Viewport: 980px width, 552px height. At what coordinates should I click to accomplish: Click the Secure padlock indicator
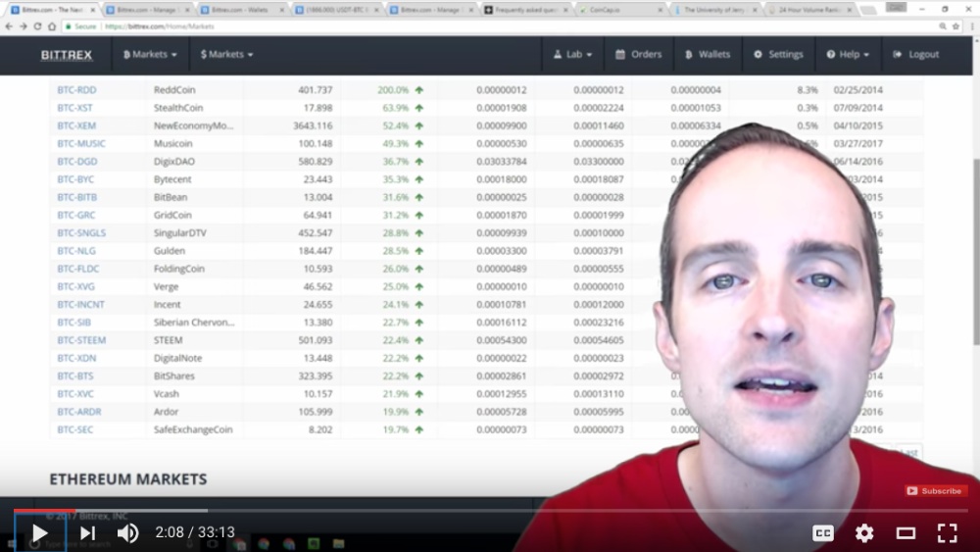[x=80, y=26]
